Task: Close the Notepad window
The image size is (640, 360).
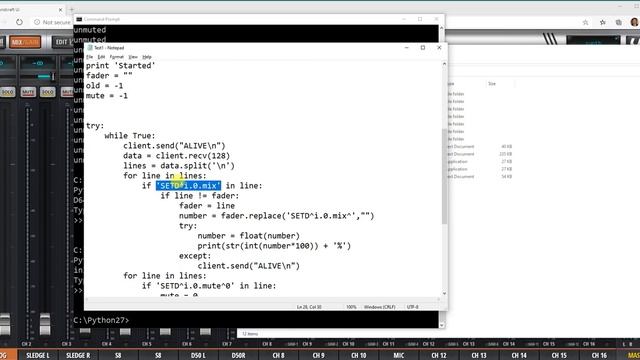Action: [x=439, y=48]
